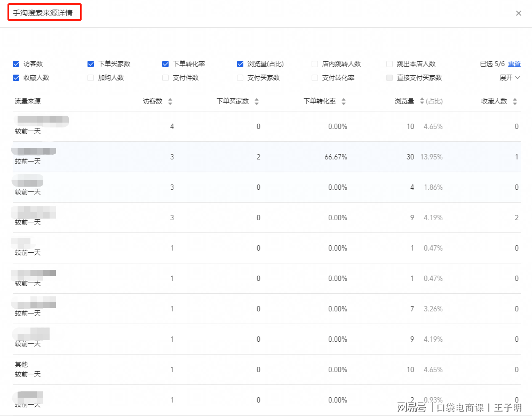Uncheck the 下单转化率 checkbox
Viewport: 532px width, 418px height.
[x=165, y=64]
